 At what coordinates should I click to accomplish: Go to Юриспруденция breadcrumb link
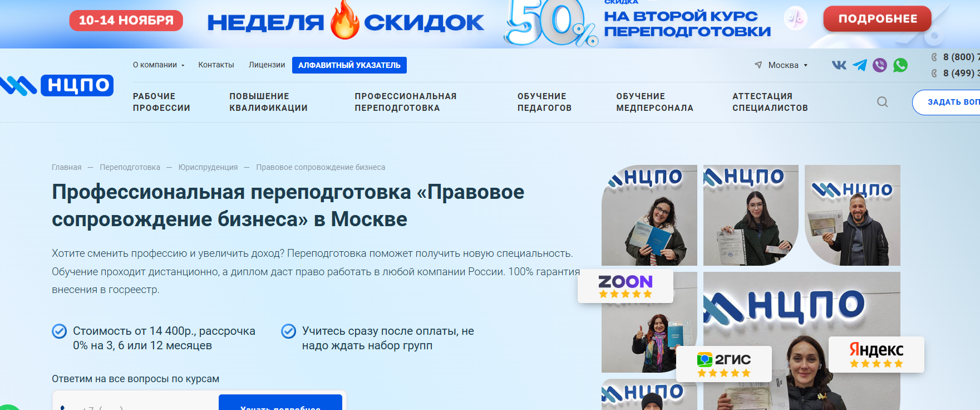coord(208,167)
